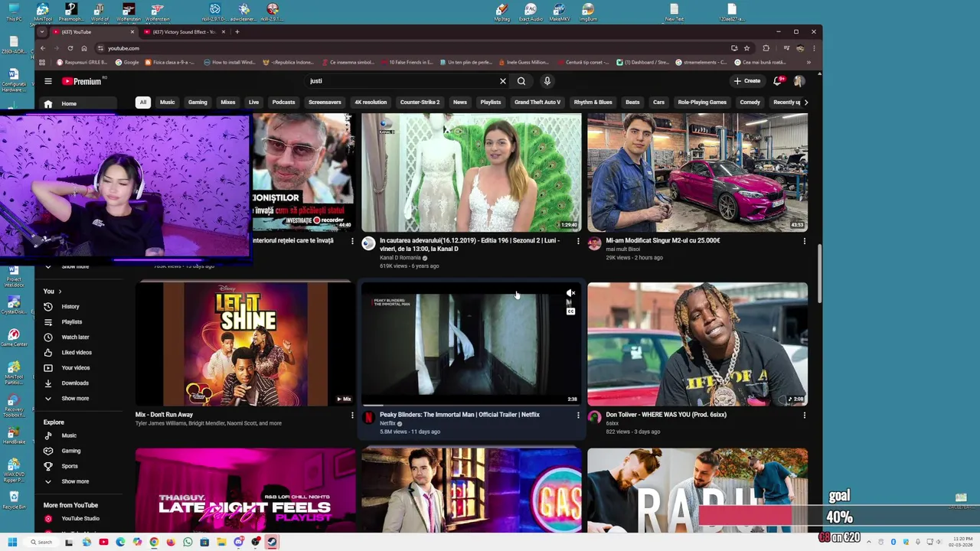The height and width of the screenshot is (551, 980).
Task: Open options for Mi-am Modificat Singur M2-ul
Action: point(804,242)
